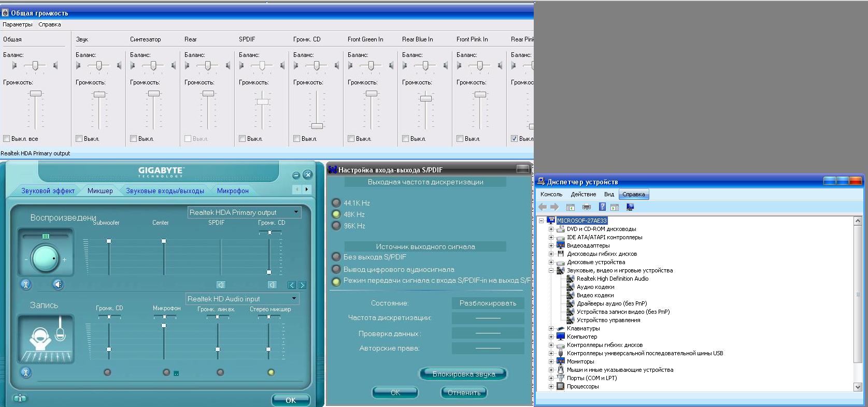Viewport: 868px width, 407px height.
Task: Expand the Видеоадаптеры tree node
Action: (x=551, y=245)
